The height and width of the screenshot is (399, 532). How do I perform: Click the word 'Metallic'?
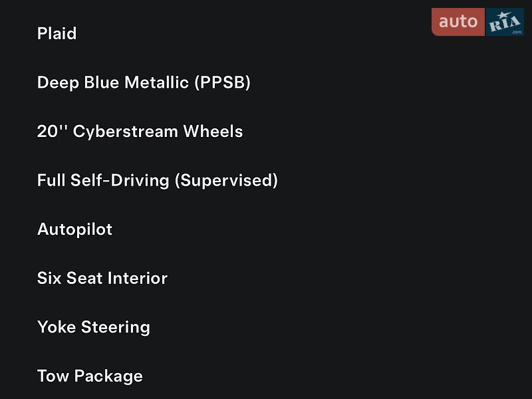tap(156, 82)
